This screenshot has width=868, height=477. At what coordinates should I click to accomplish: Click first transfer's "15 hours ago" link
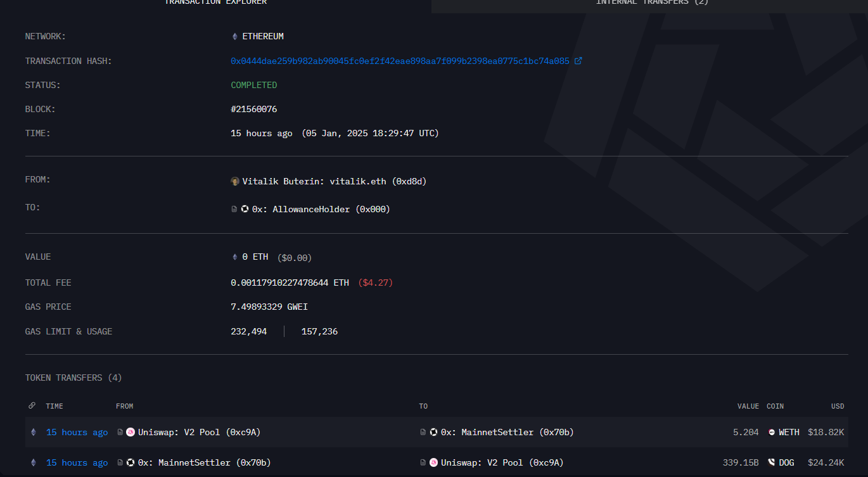(77, 432)
